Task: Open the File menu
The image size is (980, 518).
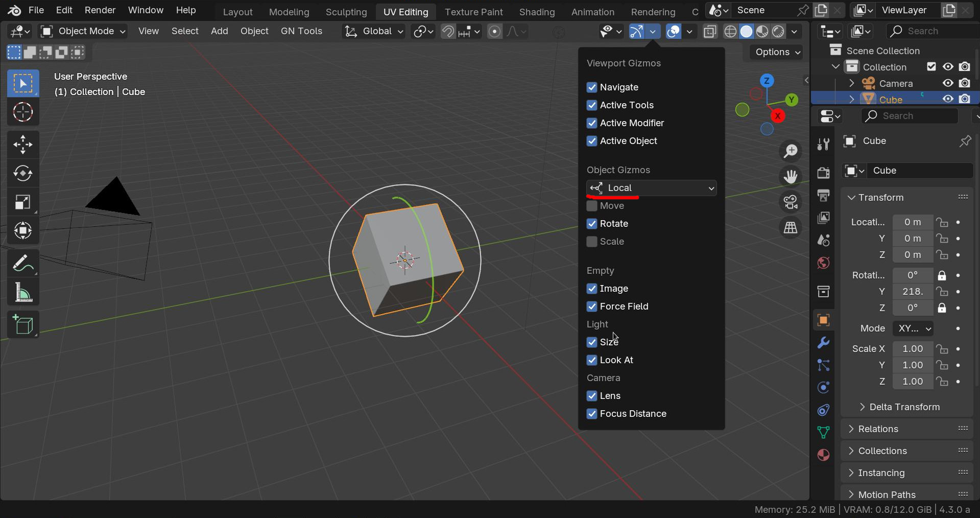Action: [x=36, y=10]
